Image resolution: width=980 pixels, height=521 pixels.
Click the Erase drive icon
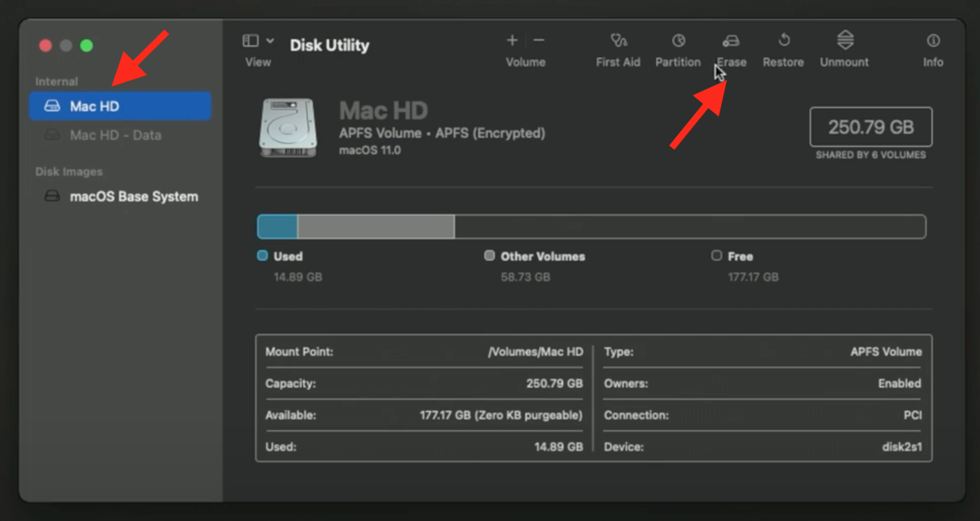click(731, 41)
